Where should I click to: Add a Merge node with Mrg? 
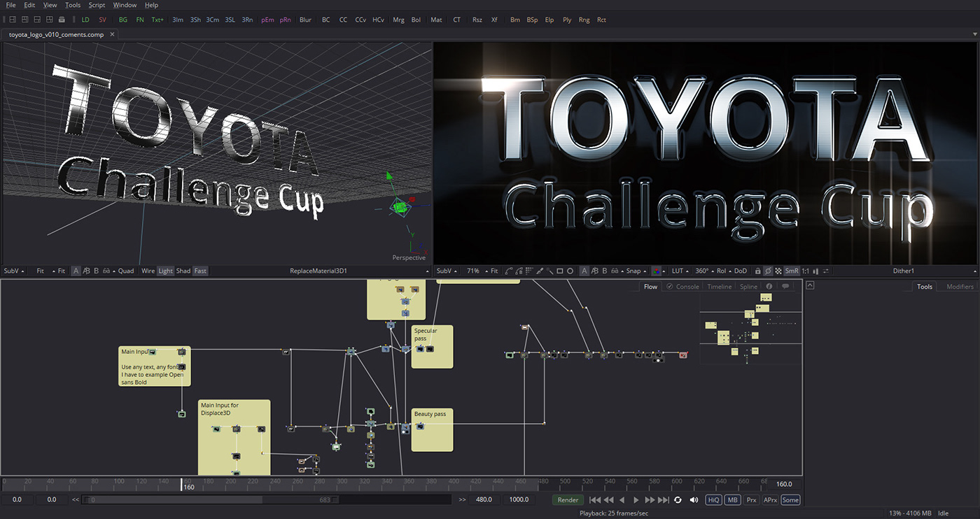tap(398, 20)
